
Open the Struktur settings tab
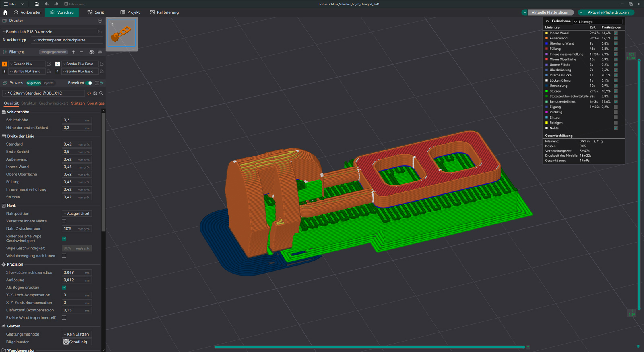point(29,103)
